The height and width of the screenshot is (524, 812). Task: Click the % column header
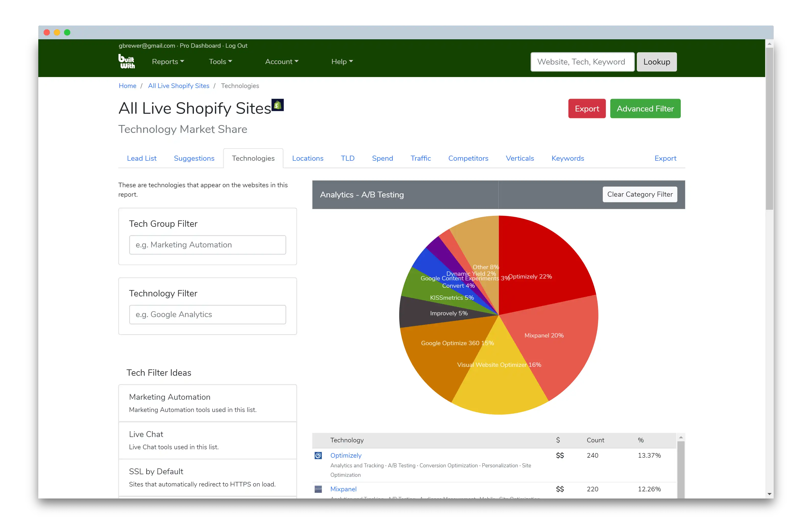click(640, 440)
